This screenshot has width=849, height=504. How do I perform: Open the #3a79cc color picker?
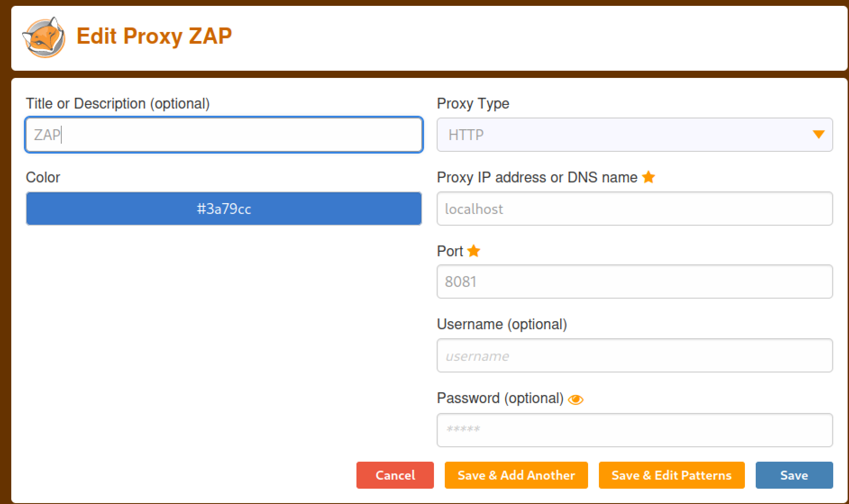224,209
